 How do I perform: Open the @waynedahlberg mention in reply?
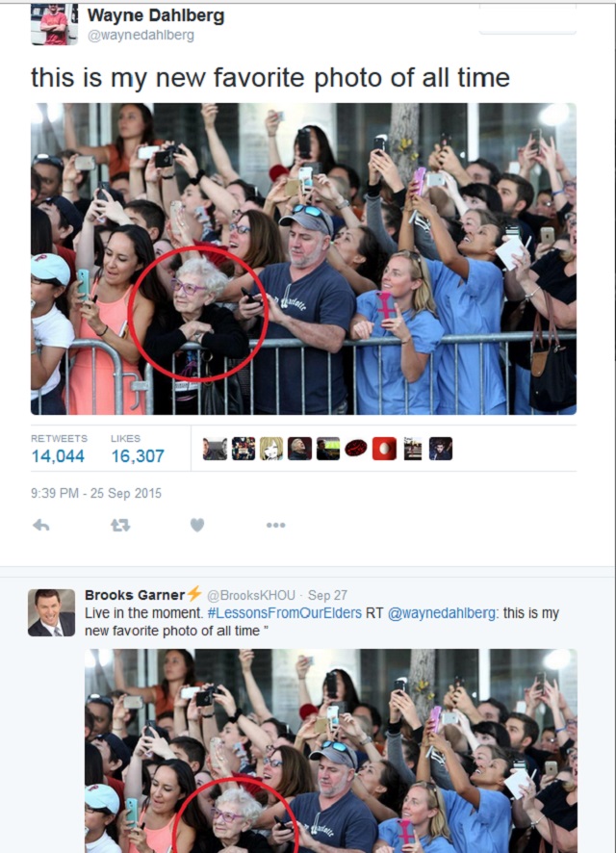pyautogui.click(x=441, y=613)
